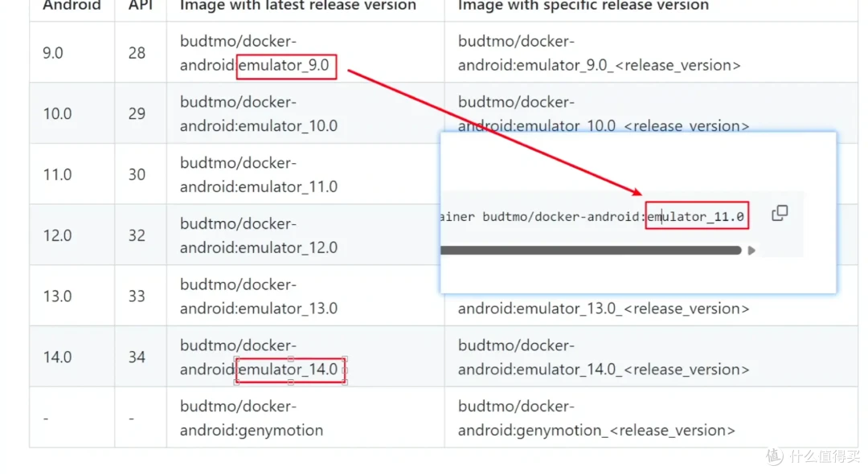Viewport: 868px width, 474px height.
Task: Select the highlighted emulator_9.0 tag text
Action: click(284, 65)
